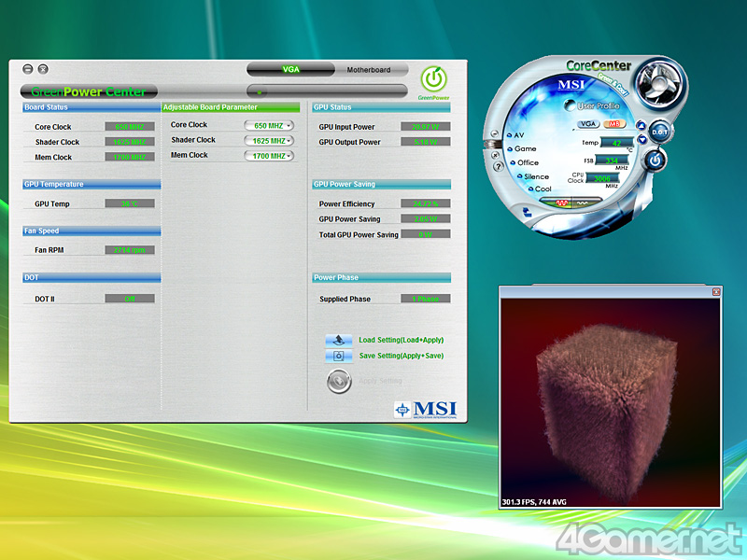Open the Shader Clock 1625 MHZ dropdown
The height and width of the screenshot is (560, 747).
click(x=269, y=141)
